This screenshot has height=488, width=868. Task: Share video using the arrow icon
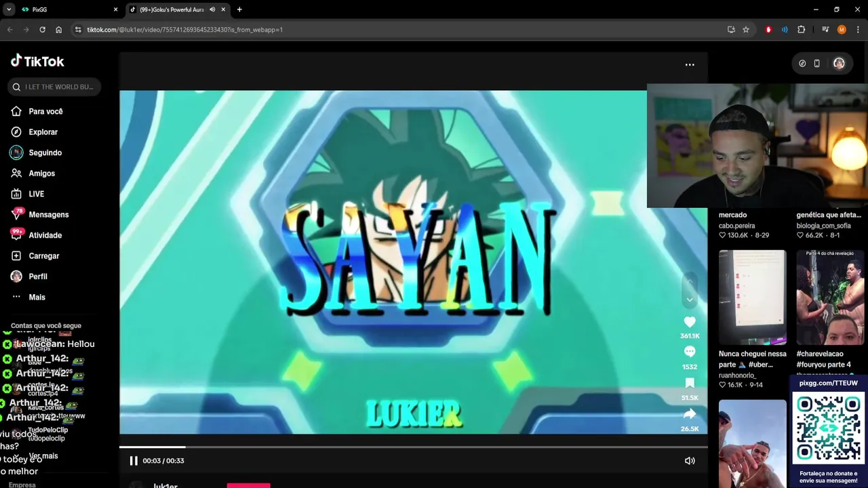point(690,414)
